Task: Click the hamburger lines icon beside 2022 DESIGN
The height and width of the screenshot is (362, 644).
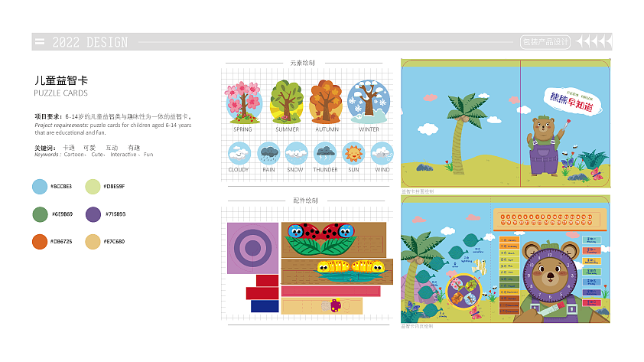Action: pyautogui.click(x=40, y=41)
